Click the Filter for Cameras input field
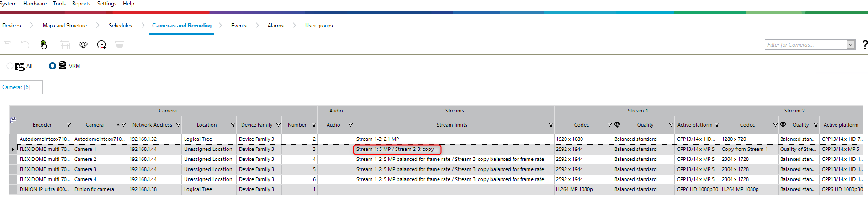The image size is (868, 203). [805, 45]
